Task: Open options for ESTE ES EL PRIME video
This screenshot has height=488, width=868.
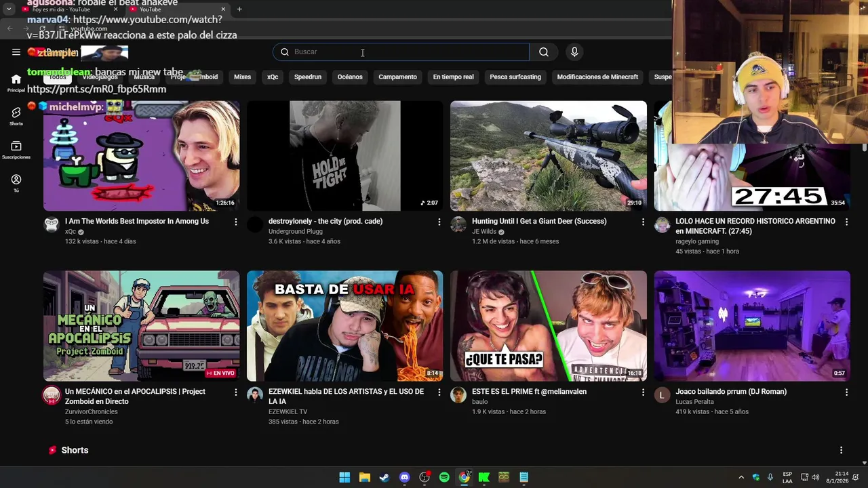Action: (x=643, y=392)
